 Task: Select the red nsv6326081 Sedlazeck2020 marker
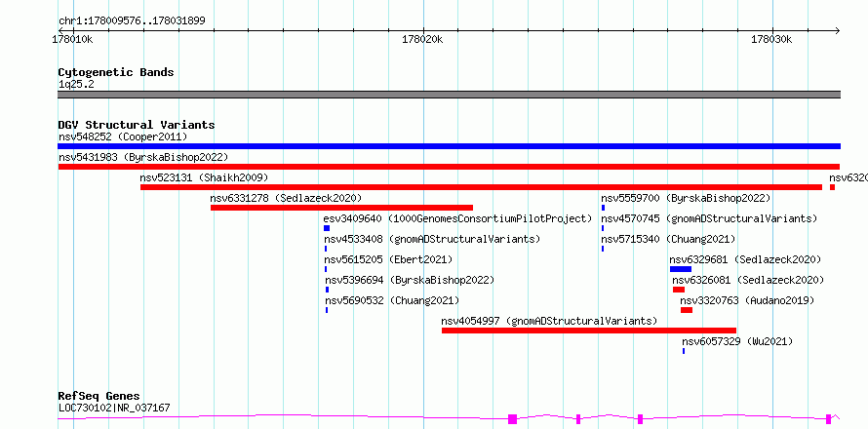[679, 290]
